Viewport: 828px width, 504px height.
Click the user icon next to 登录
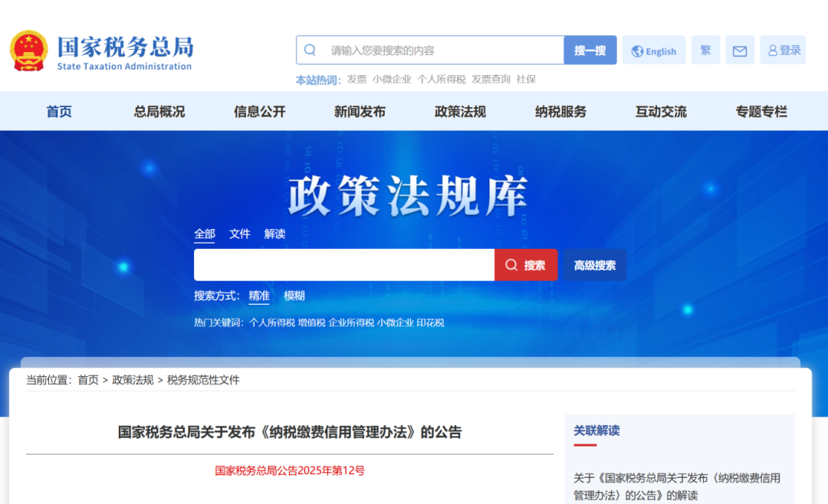(x=773, y=50)
